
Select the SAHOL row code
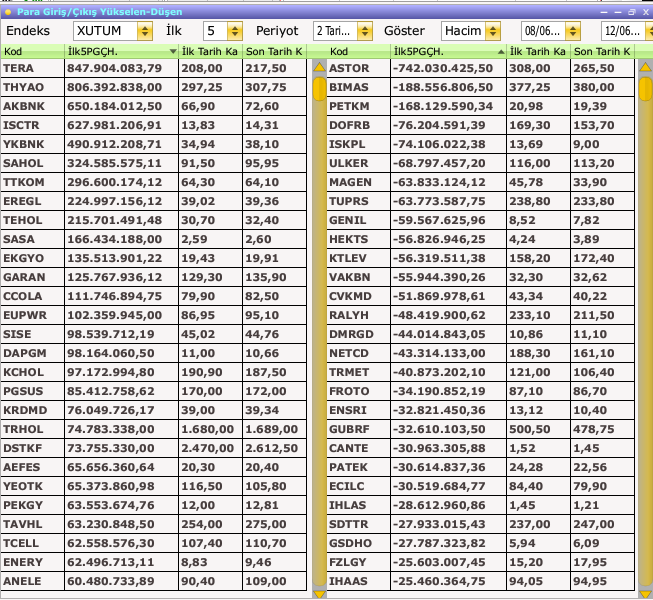coord(23,163)
